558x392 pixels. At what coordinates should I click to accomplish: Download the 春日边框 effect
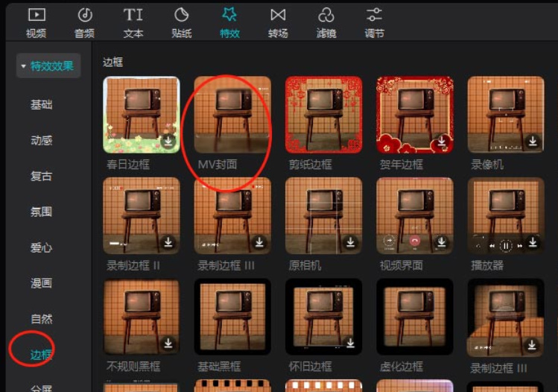click(x=168, y=142)
